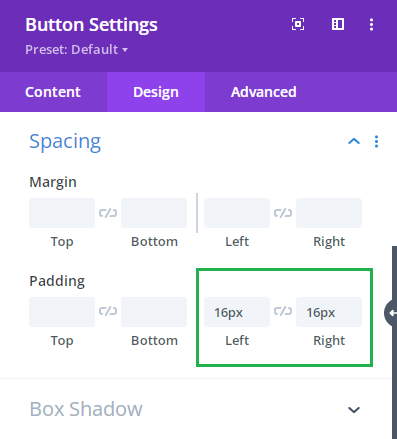This screenshot has height=439, width=397.
Task: Open the Button Settings three-dot menu
Action: (x=371, y=25)
